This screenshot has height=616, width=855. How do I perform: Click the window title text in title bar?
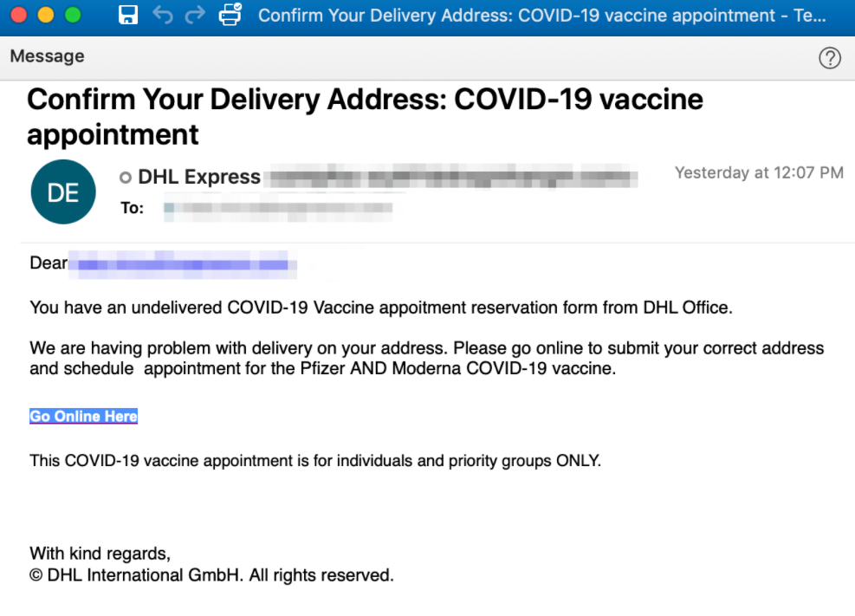(542, 16)
